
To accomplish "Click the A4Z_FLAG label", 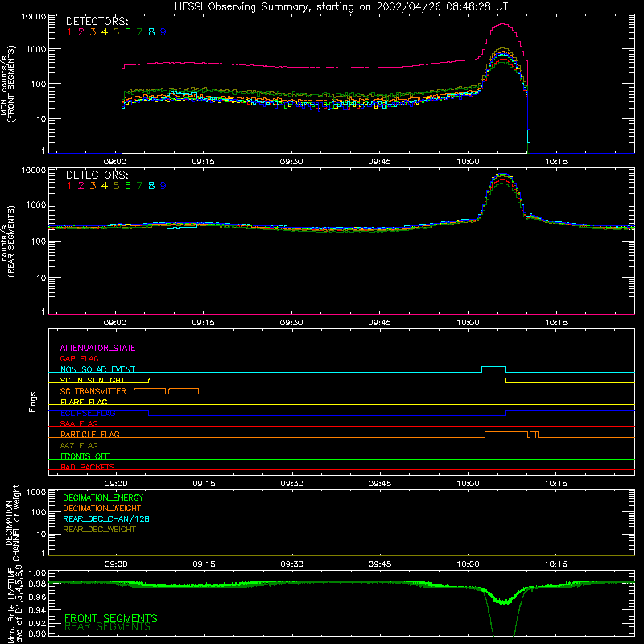I will pyautogui.click(x=79, y=445).
